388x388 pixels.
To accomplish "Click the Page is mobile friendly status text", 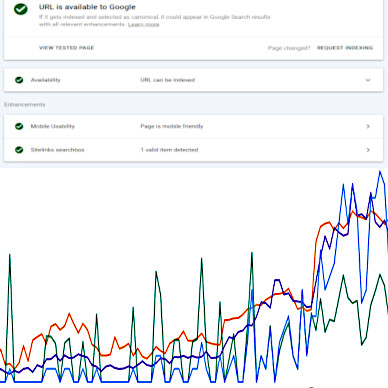I will (x=172, y=126).
